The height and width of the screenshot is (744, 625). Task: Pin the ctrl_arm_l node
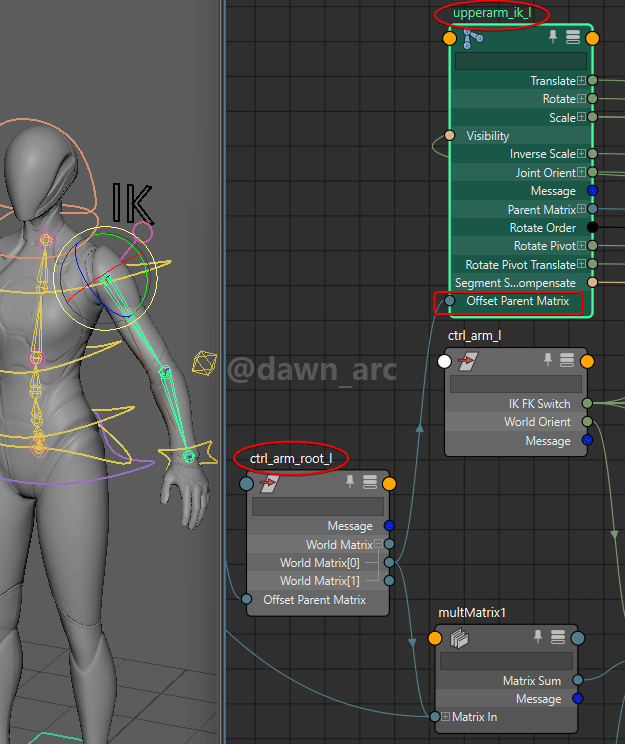click(x=548, y=360)
